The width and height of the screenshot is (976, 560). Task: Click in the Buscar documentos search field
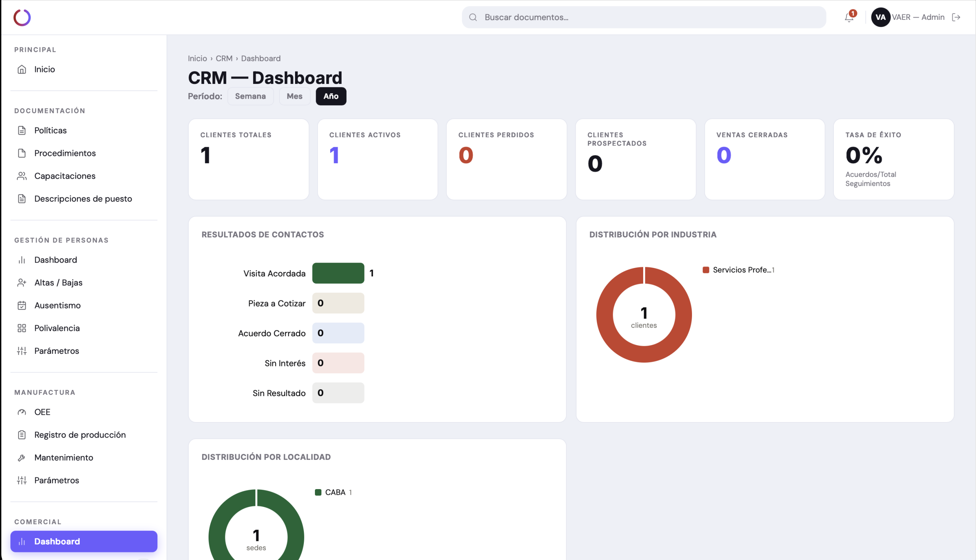pyautogui.click(x=644, y=17)
